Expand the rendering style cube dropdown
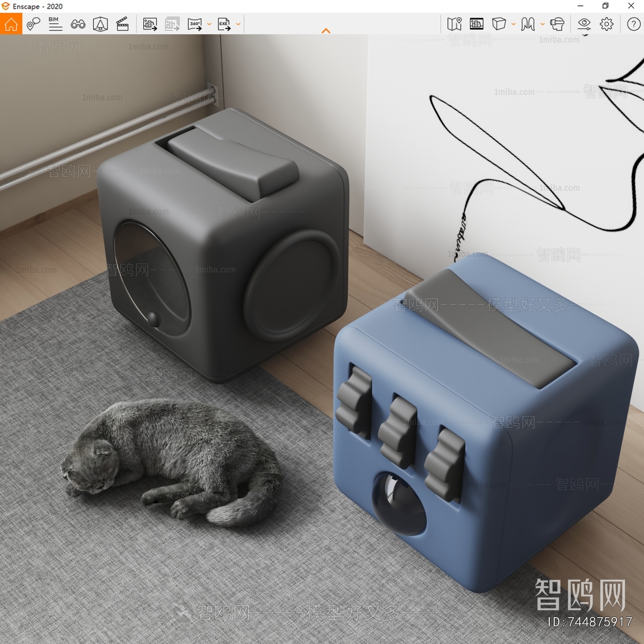The height and width of the screenshot is (644, 644). pos(514,24)
